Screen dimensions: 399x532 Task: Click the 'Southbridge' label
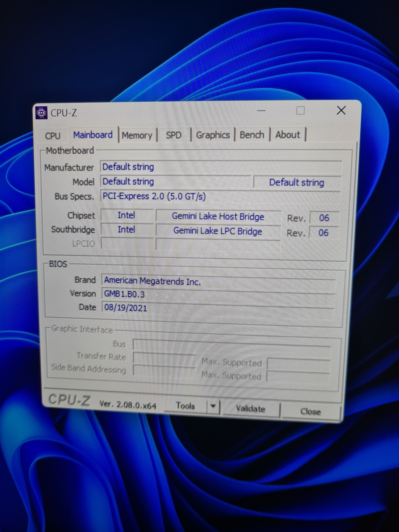(73, 230)
